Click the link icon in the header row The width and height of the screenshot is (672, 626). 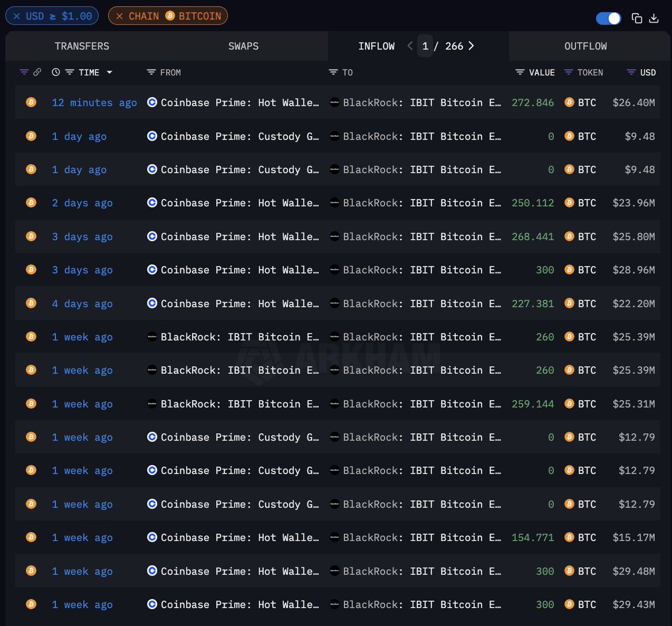point(37,72)
